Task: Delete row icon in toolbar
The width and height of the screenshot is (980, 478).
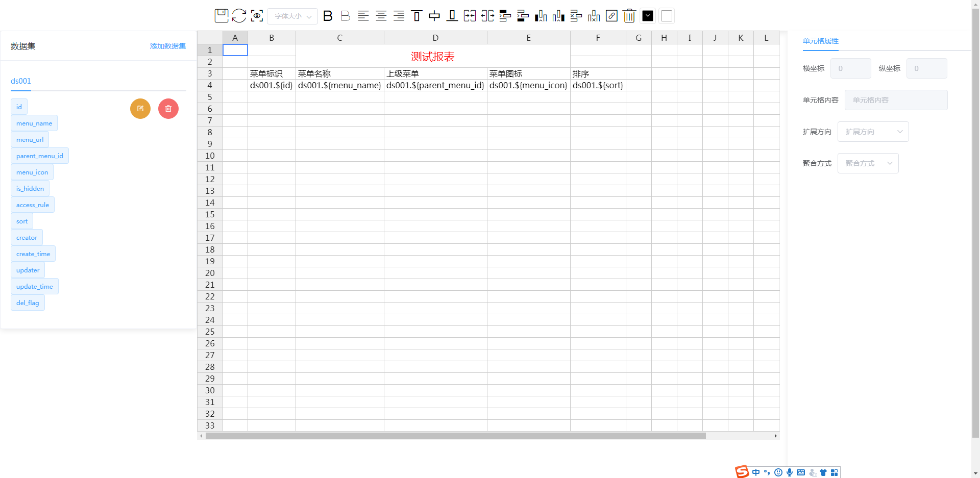Action: click(576, 16)
